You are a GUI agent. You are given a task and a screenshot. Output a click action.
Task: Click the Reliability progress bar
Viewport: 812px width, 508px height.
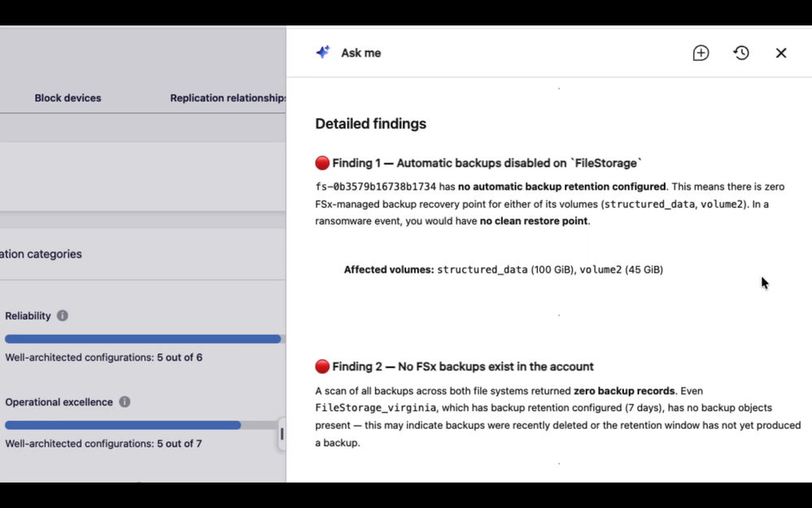point(143,339)
